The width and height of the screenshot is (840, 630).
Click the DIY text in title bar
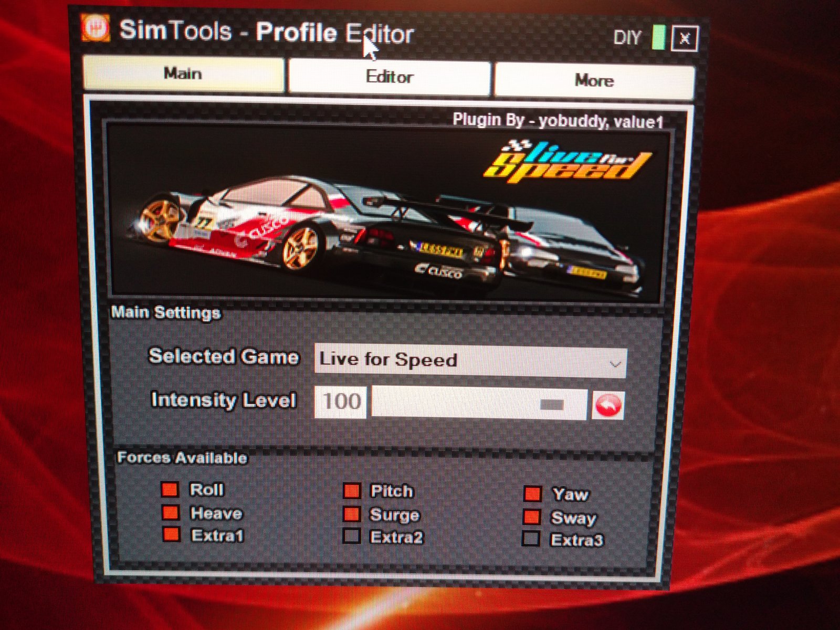click(x=627, y=38)
